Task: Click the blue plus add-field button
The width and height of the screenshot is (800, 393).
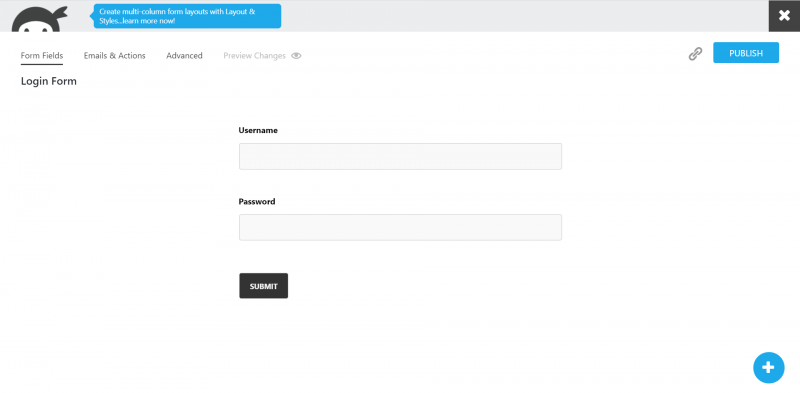Action: [x=768, y=367]
